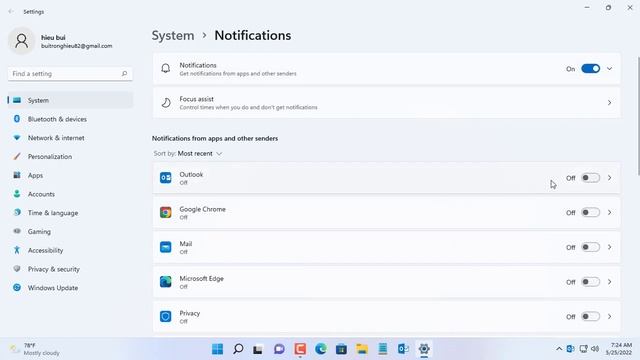Image resolution: width=640 pixels, height=360 pixels.
Task: Click the Outlook row label
Action: 191,175
